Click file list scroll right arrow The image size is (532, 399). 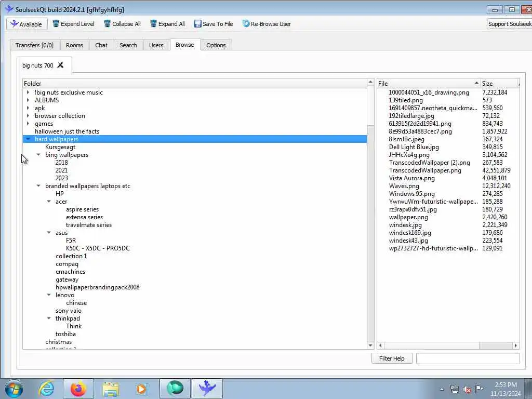[516, 345]
